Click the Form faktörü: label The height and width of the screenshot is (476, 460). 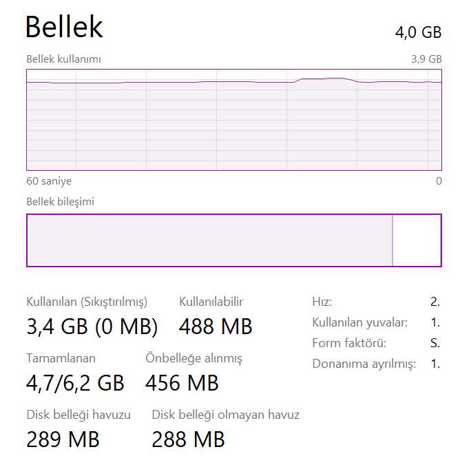[348, 343]
